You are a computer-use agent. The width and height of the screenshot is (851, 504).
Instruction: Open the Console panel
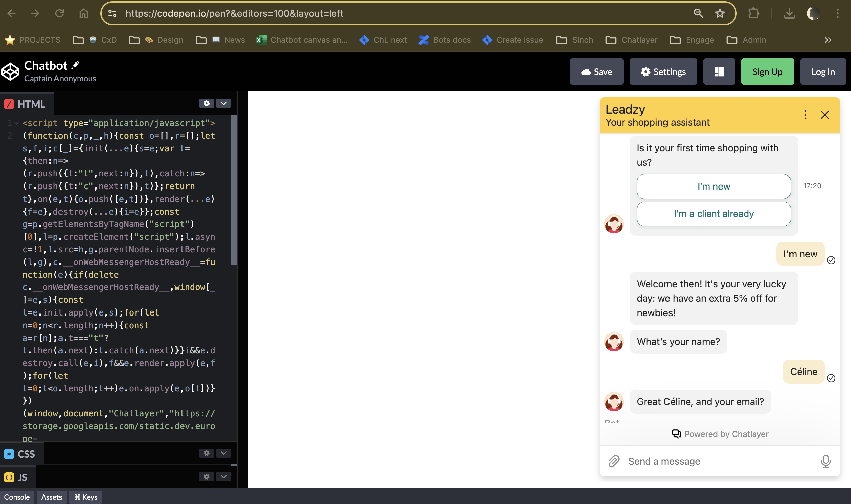pos(17,497)
